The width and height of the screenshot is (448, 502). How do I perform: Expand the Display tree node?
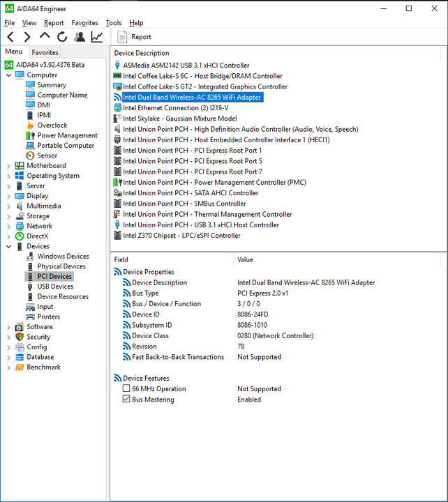(x=8, y=196)
